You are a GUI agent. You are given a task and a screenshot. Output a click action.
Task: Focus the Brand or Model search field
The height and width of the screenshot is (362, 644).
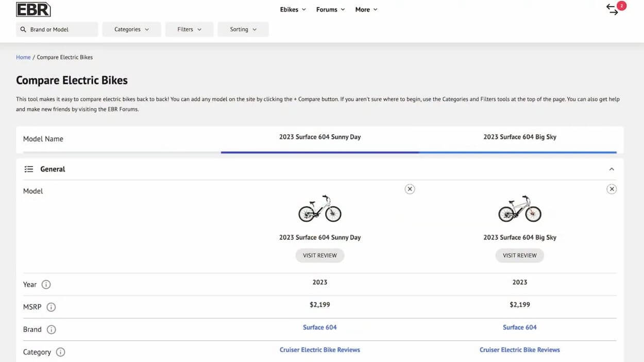point(57,29)
